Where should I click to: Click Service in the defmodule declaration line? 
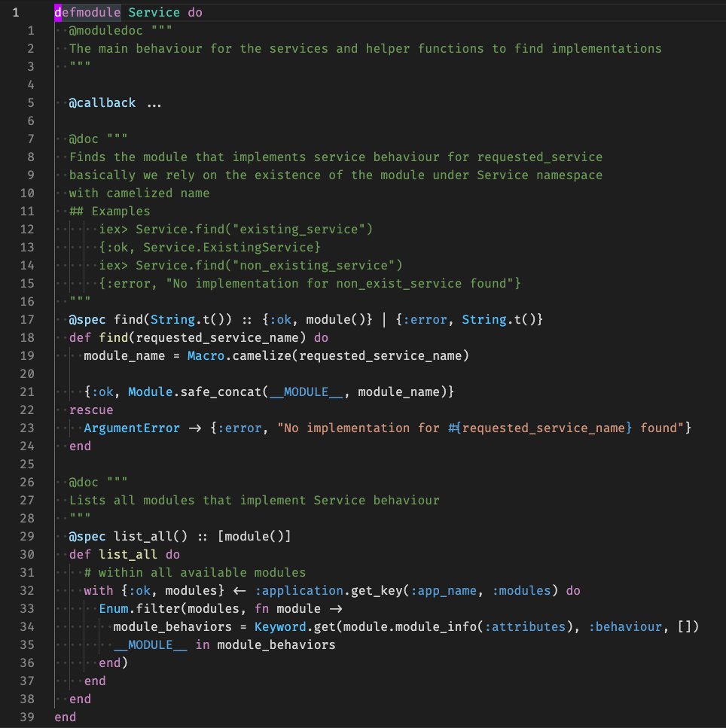point(154,12)
